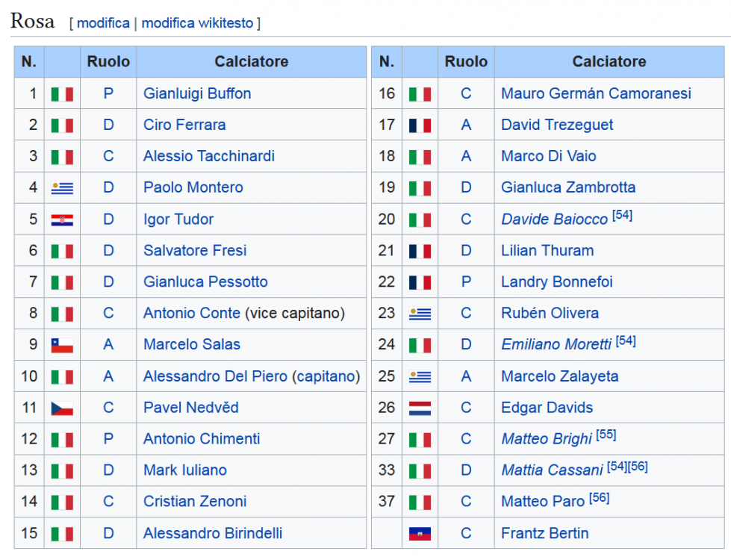The height and width of the screenshot is (560, 731).
Task: Open the modifica edit link
Action: coord(103,23)
